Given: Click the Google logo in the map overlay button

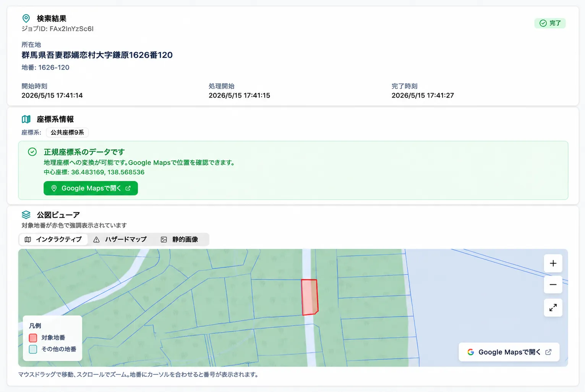Looking at the screenshot, I should [471, 352].
